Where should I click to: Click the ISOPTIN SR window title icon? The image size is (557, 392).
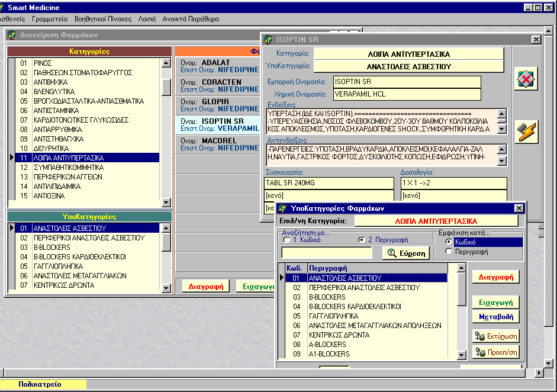point(268,40)
